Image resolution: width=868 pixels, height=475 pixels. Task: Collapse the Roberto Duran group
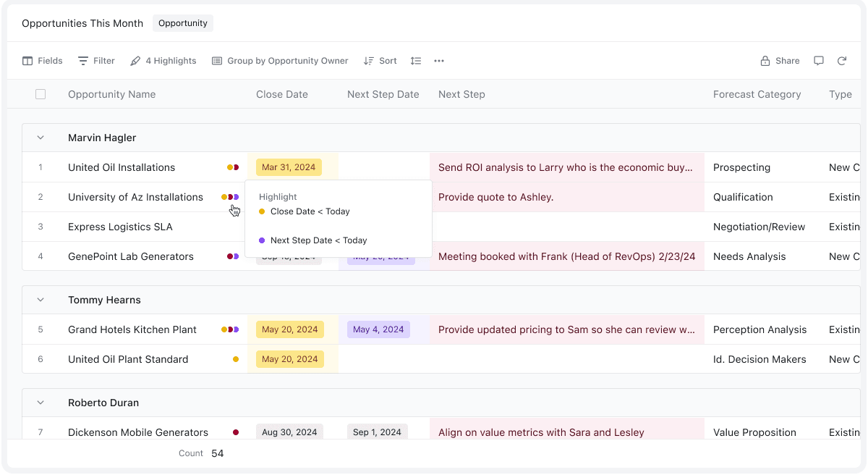click(x=41, y=403)
